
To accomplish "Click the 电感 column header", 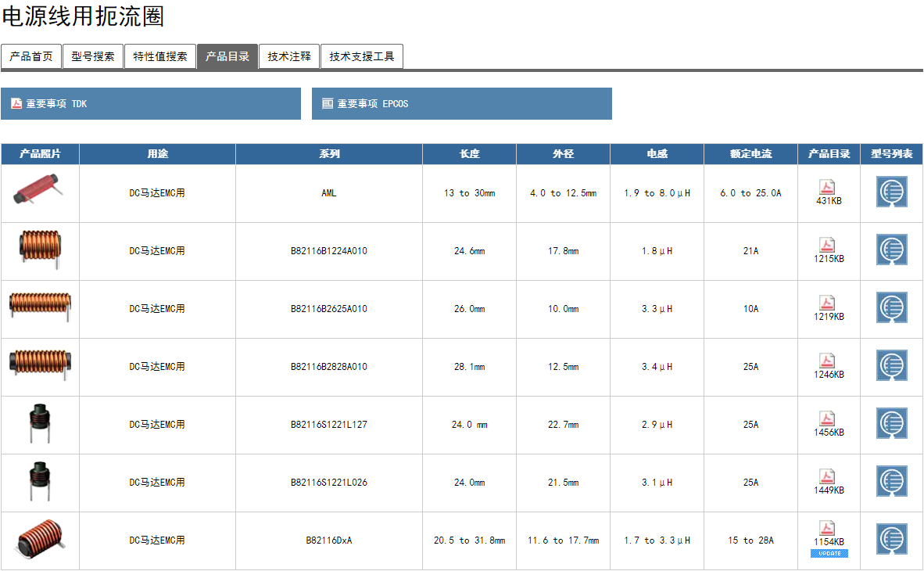I will 657,154.
